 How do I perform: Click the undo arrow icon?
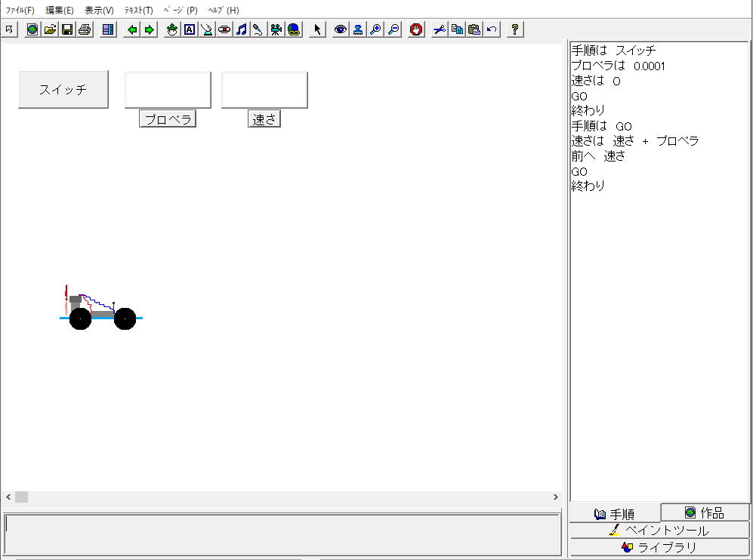(x=492, y=29)
